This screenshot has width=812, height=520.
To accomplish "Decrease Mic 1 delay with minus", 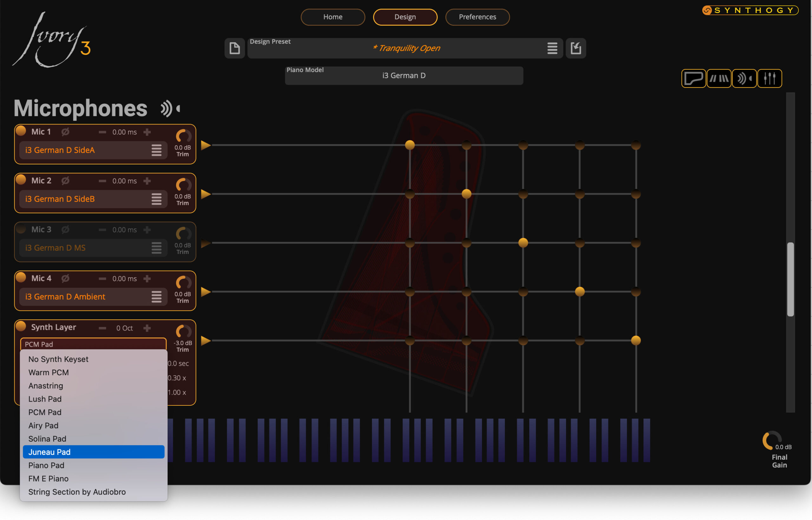I will point(102,132).
